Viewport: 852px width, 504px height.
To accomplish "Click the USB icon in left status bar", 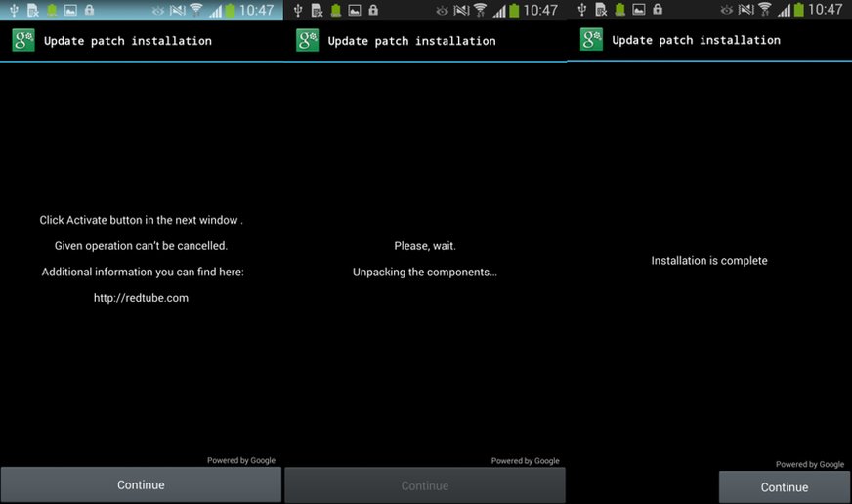I will 12,10.
